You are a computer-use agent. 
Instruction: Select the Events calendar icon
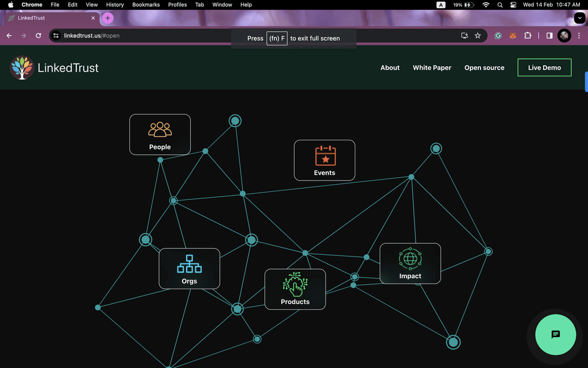[325, 156]
